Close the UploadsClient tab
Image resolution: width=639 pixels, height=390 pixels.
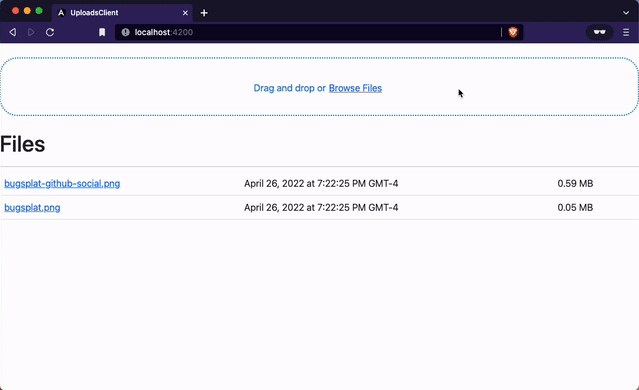pyautogui.click(x=185, y=13)
